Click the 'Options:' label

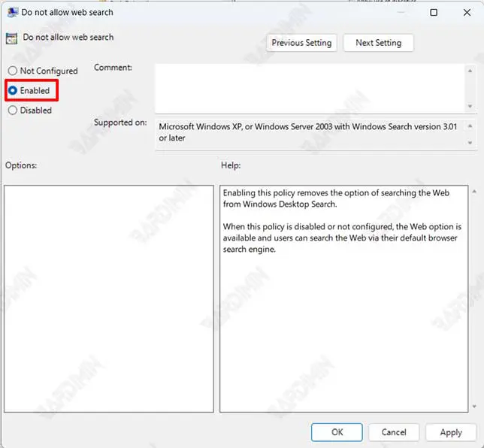point(21,165)
